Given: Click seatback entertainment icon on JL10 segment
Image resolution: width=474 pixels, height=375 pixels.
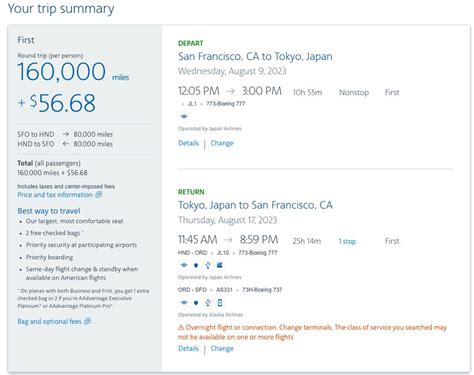Looking at the screenshot, I should [219, 265].
